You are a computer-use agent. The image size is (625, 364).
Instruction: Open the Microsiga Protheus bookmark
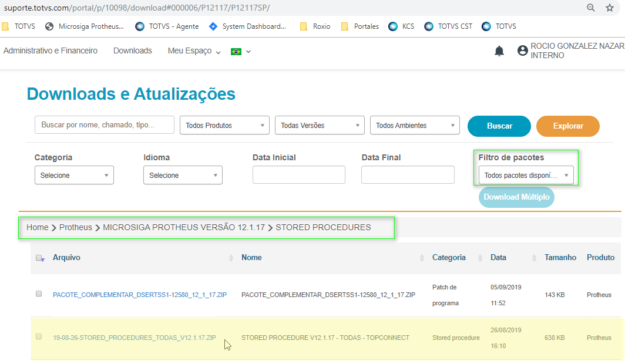click(x=85, y=26)
